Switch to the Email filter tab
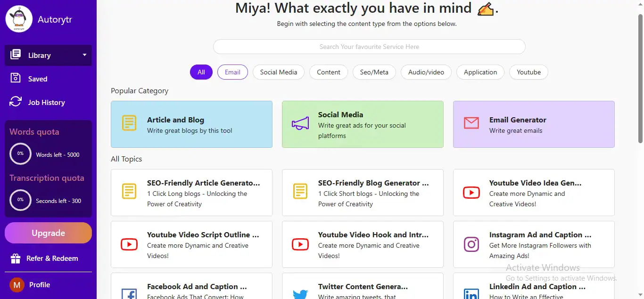Viewport: 644px width, 299px height. pos(232,72)
